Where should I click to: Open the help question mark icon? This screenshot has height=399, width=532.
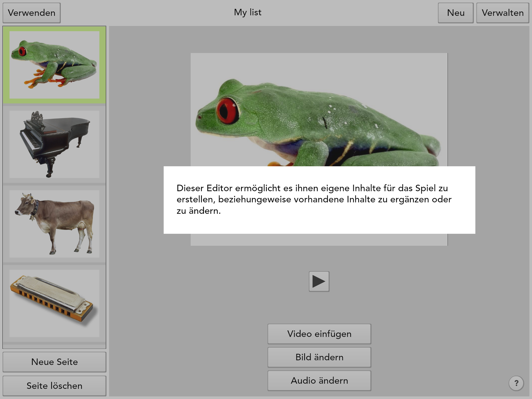pos(516,383)
